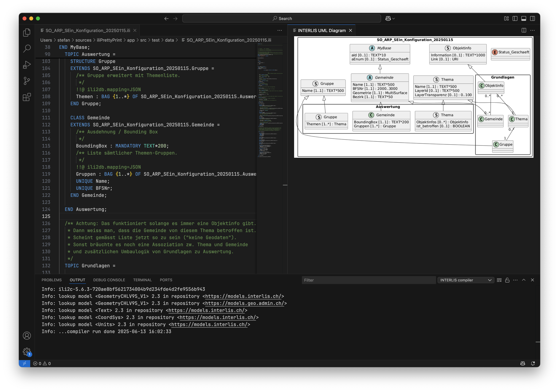This screenshot has height=392, width=559.
Task: Open models.interlis.ch link on Text line
Action: point(206,310)
